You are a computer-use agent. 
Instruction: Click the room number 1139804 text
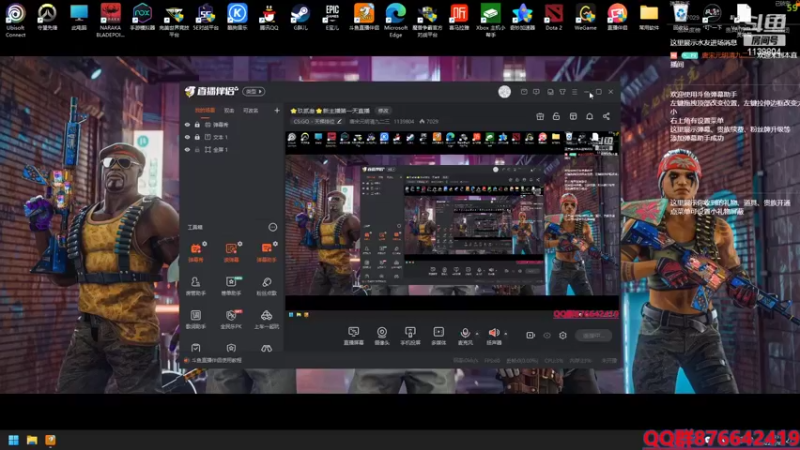404,121
